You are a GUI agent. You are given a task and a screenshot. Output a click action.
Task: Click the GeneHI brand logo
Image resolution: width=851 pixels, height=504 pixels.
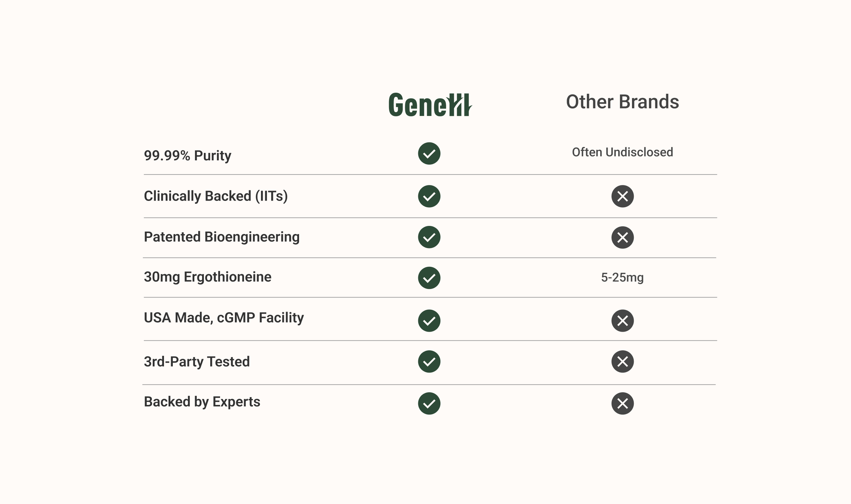click(430, 105)
